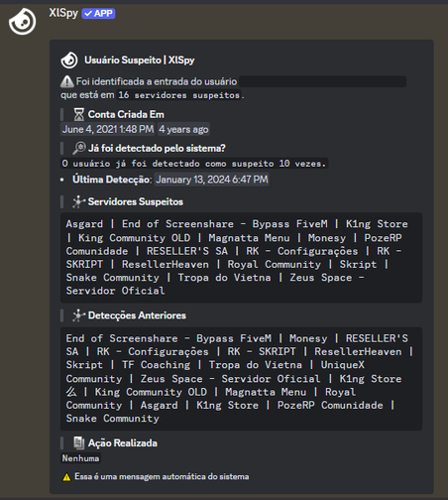This screenshot has width=448, height=500.
Task: Click the warning triangle emoji before 'Foi identificada'
Action: pyautogui.click(x=67, y=81)
